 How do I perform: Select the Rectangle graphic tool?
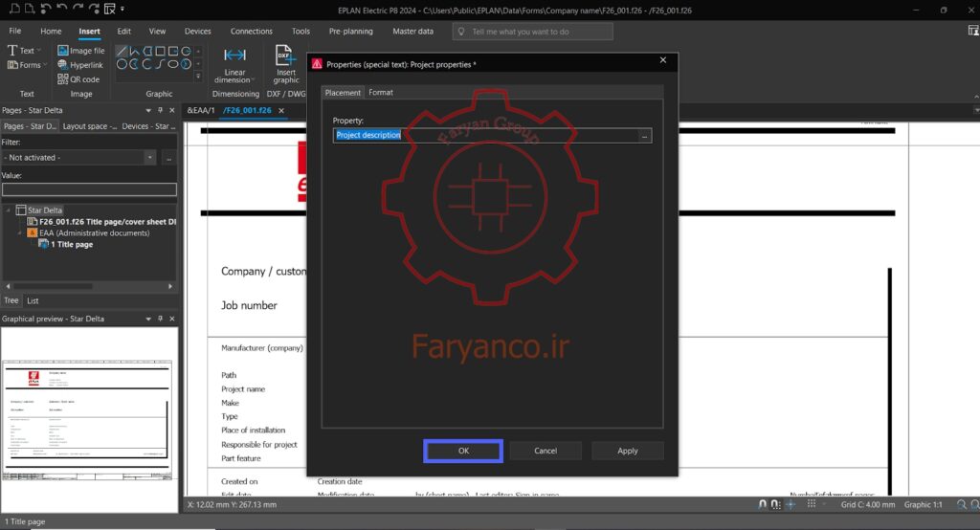[x=160, y=52]
